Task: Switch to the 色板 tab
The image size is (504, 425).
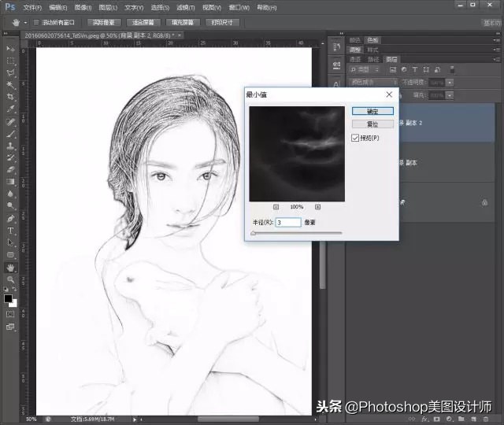Action: click(372, 40)
